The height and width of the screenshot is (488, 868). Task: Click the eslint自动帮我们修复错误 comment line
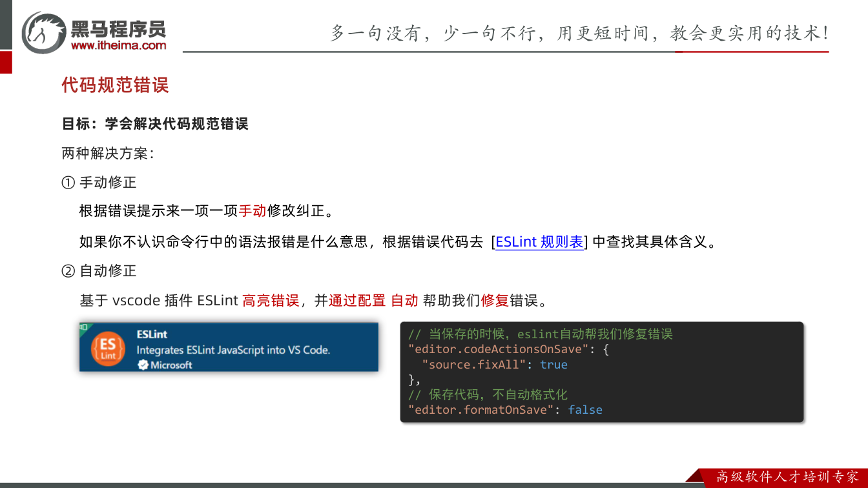click(541, 334)
